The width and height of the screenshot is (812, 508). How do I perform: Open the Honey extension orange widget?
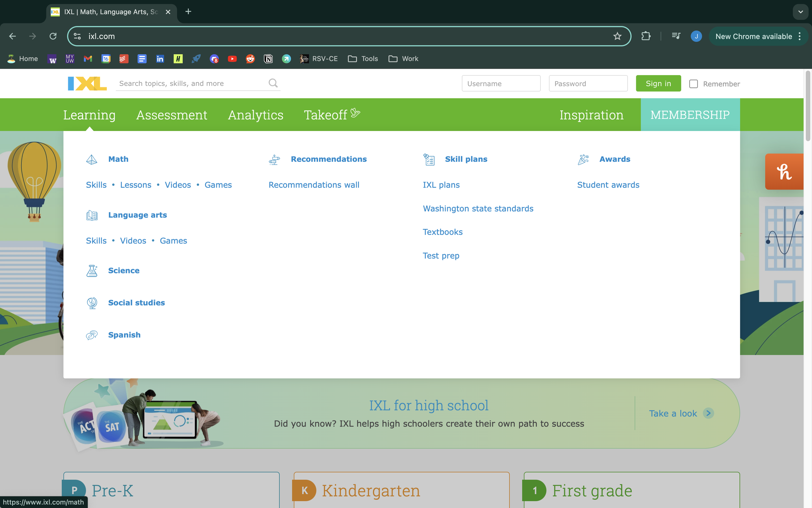point(784,172)
